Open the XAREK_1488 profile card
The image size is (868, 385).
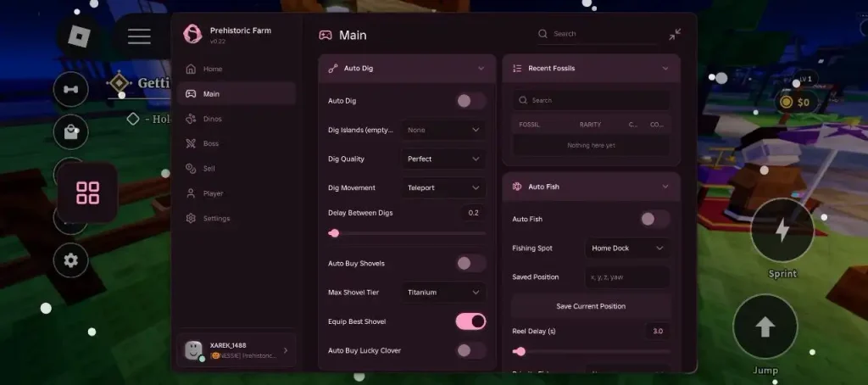pyautogui.click(x=236, y=350)
